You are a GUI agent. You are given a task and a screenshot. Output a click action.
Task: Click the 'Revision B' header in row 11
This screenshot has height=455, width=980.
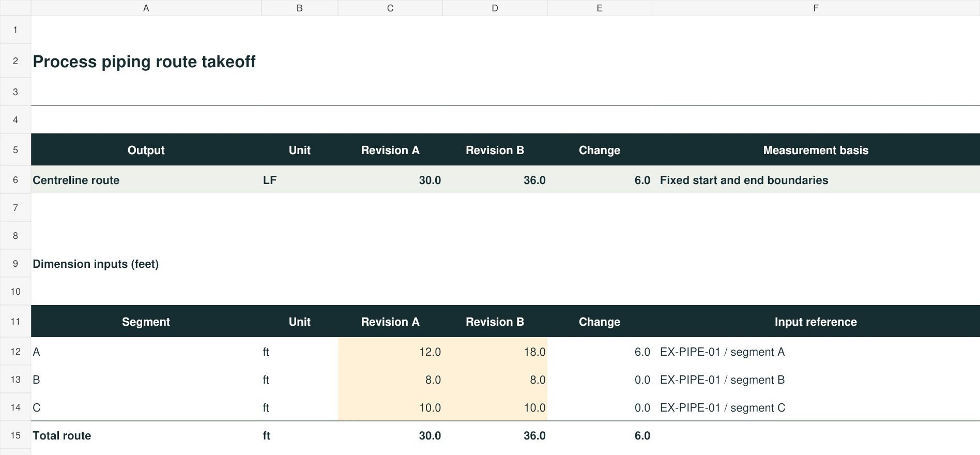click(x=495, y=322)
